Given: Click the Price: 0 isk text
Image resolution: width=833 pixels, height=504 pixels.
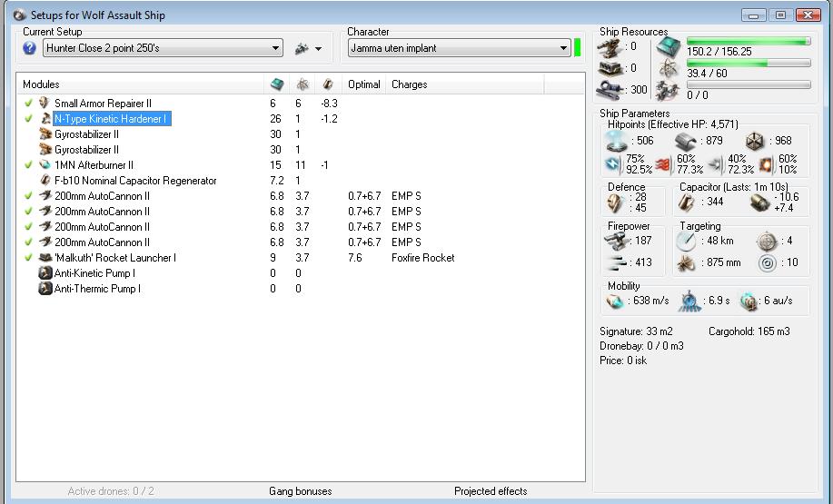Looking at the screenshot, I should (x=623, y=361).
